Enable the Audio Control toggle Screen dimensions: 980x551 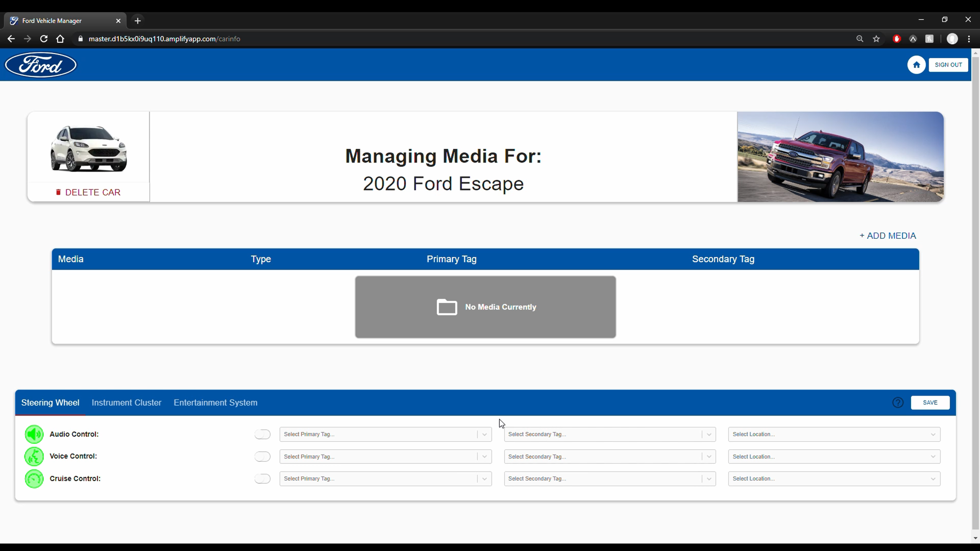point(262,434)
